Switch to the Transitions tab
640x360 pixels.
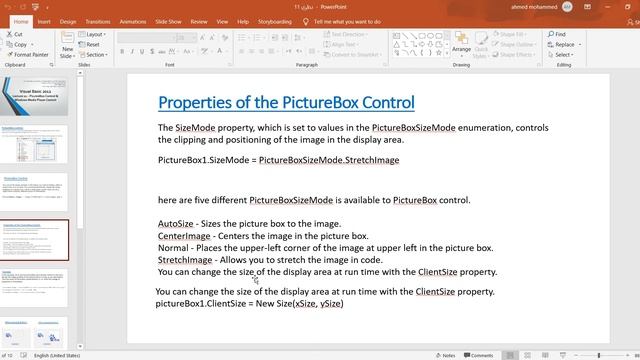tap(98, 22)
